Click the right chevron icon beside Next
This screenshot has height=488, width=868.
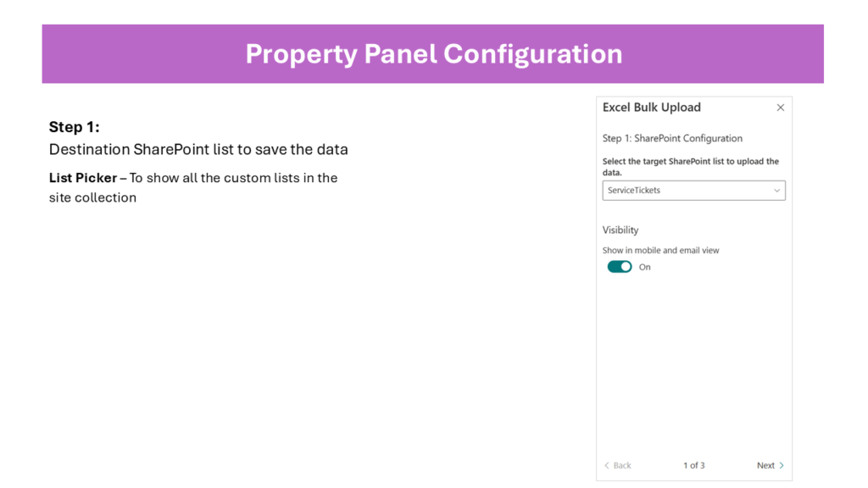point(782,465)
